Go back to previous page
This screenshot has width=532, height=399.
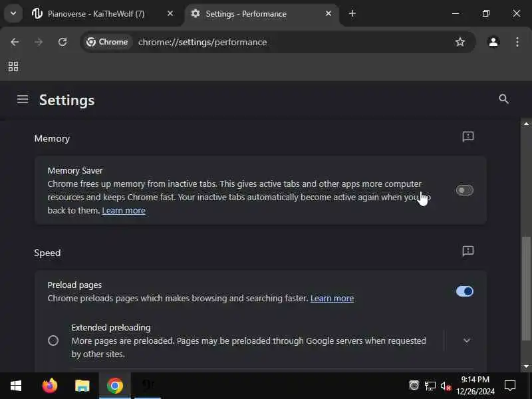coord(15,42)
